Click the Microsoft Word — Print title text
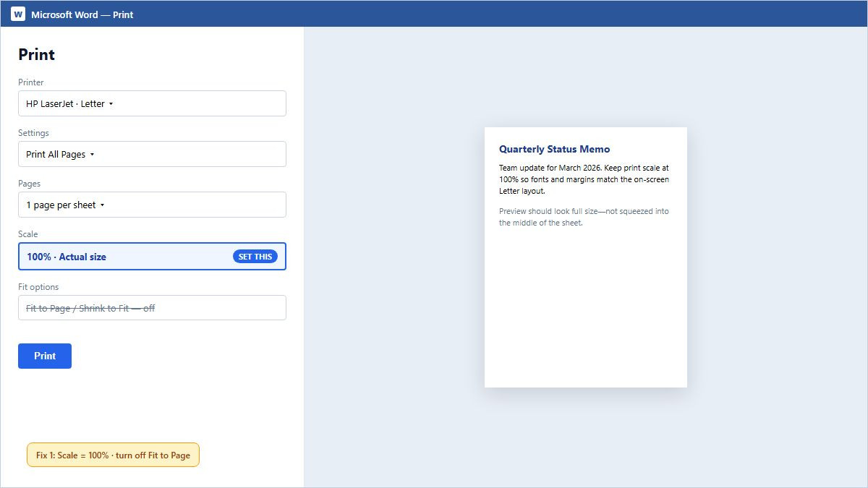 tap(82, 14)
